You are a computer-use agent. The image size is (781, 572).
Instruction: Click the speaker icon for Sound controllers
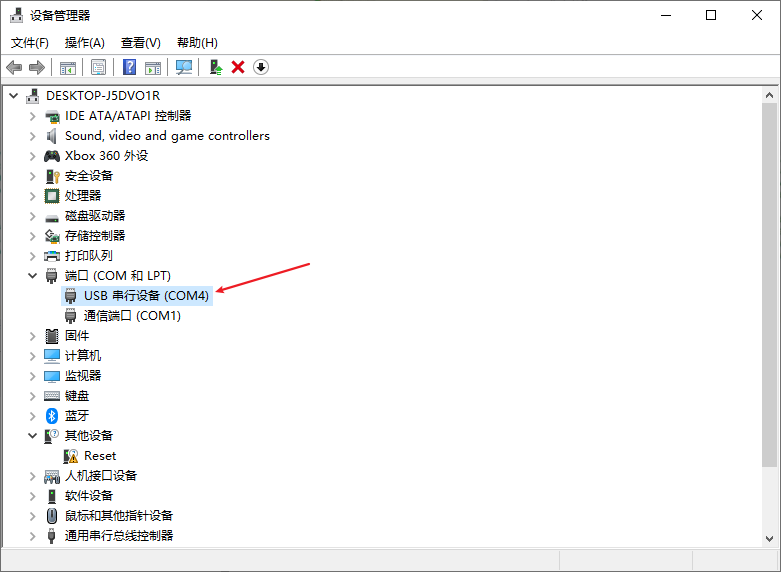point(52,136)
